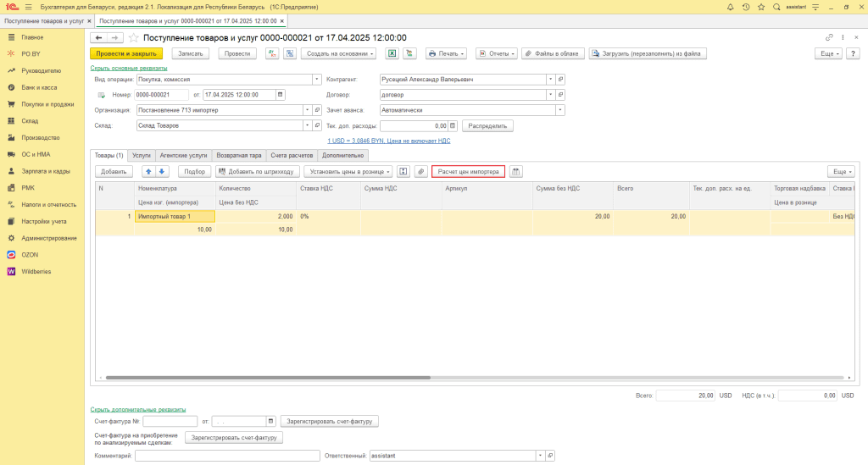868x465 pixels.
Task: Switch to the Услуги tab
Action: point(142,155)
